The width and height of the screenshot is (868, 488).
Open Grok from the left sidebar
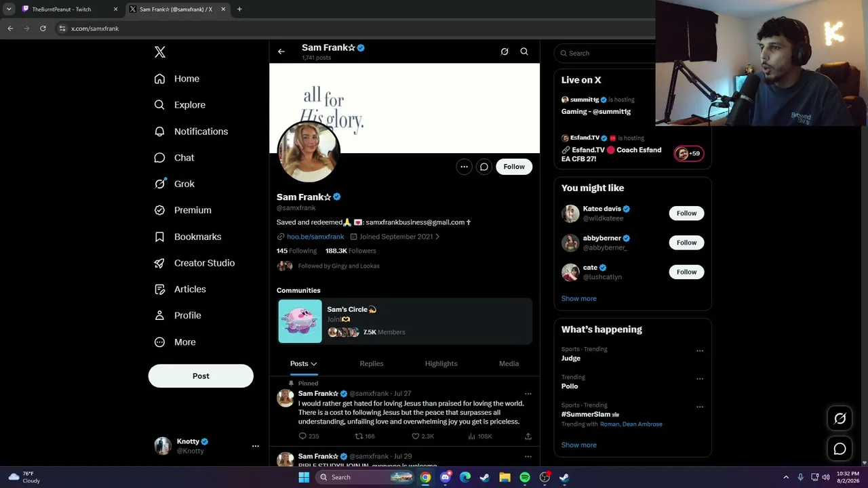(x=174, y=184)
